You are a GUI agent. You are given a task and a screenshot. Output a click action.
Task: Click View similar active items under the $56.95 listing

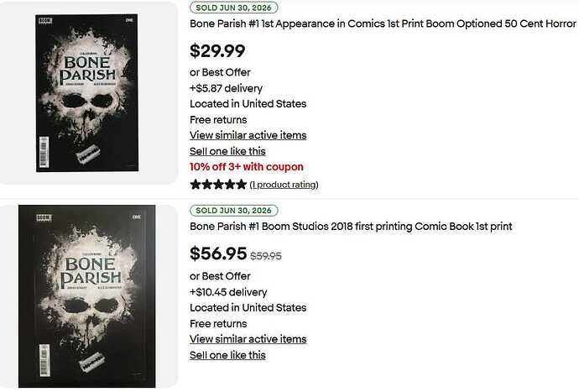[248, 339]
